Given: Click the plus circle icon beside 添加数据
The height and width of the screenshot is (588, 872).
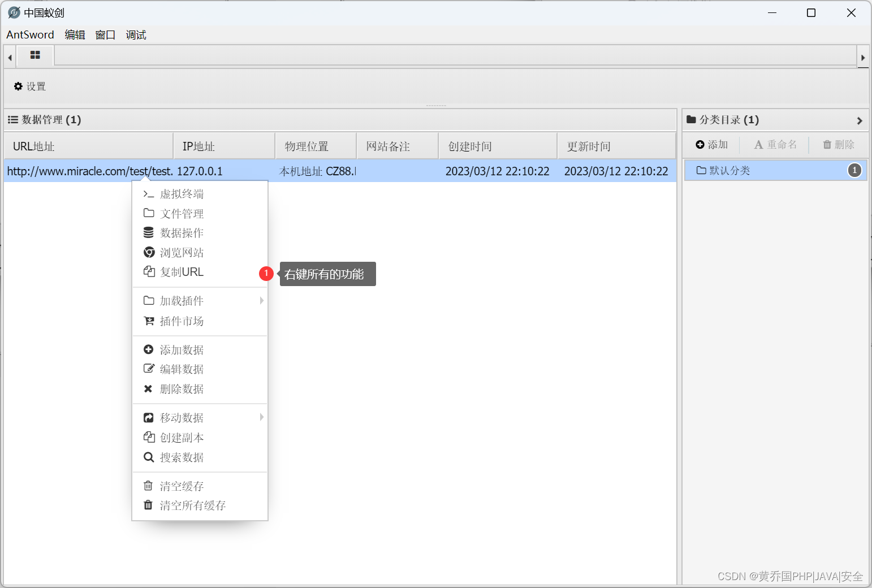Looking at the screenshot, I should [x=149, y=349].
